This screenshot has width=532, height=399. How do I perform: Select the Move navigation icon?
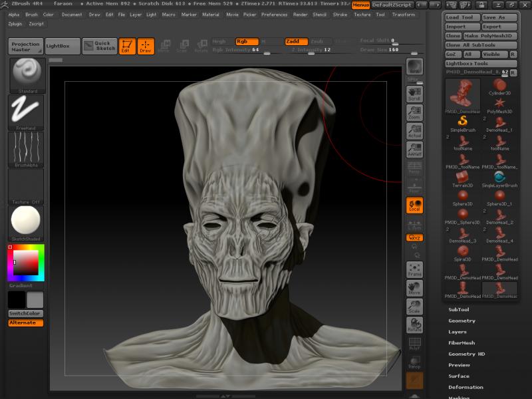coord(414,288)
